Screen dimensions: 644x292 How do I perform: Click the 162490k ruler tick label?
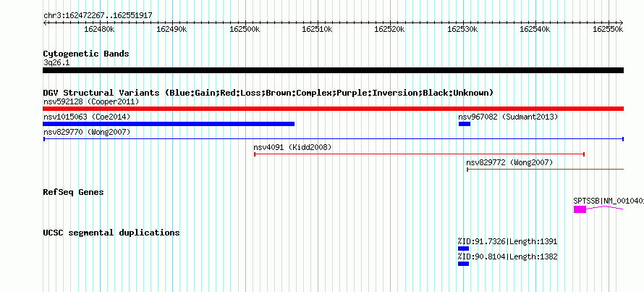(x=172, y=29)
